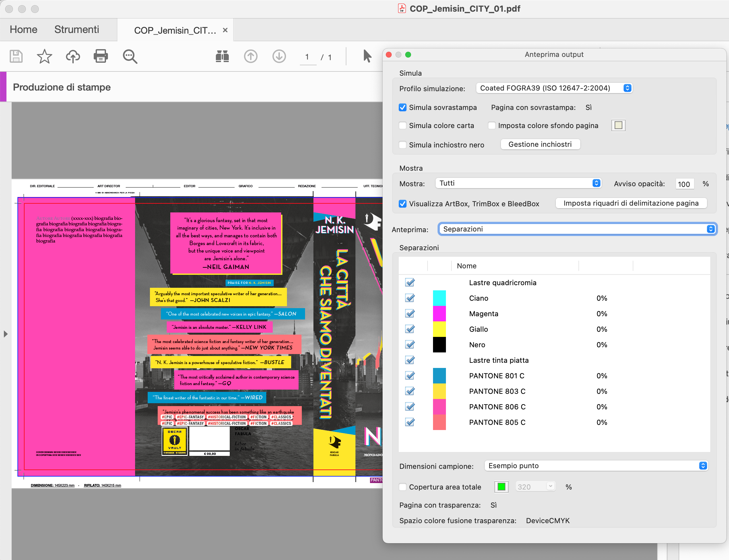729x560 pixels.
Task: Click the green coverage color swatch
Action: [501, 487]
